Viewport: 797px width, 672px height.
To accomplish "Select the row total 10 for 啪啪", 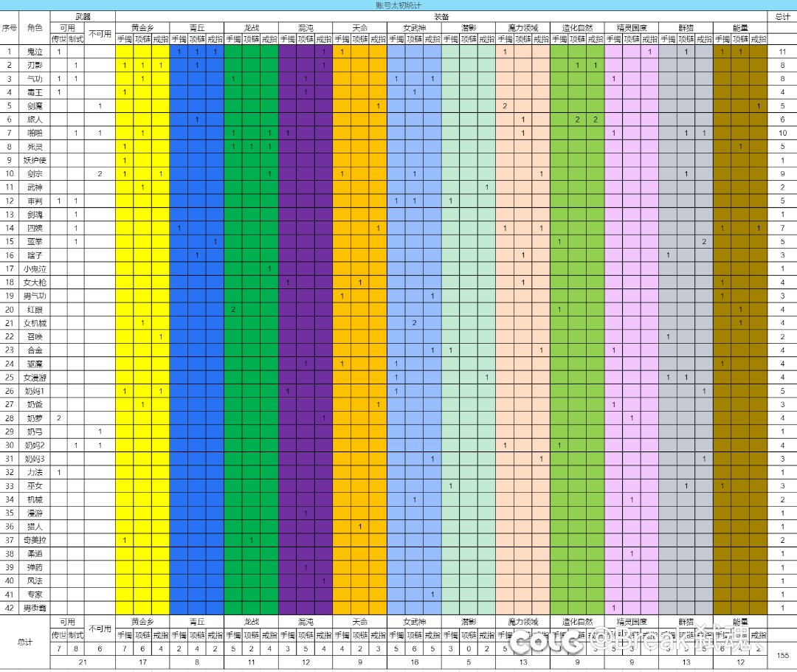I will (782, 133).
